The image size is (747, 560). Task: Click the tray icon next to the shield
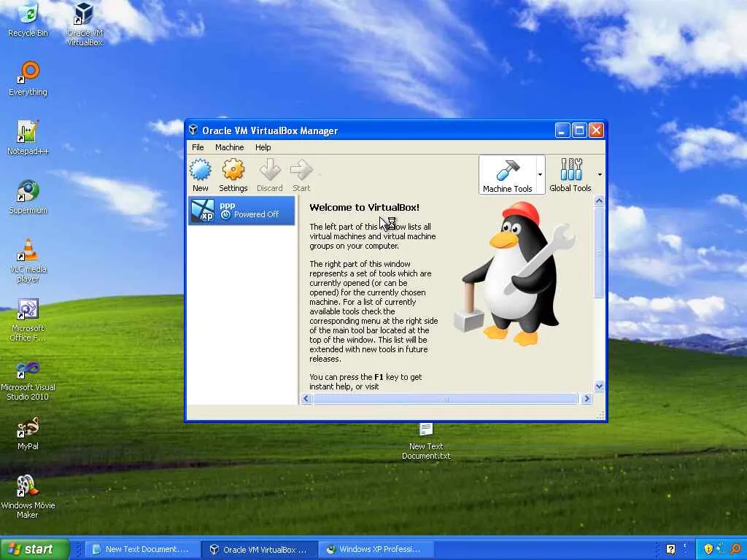pos(721,550)
